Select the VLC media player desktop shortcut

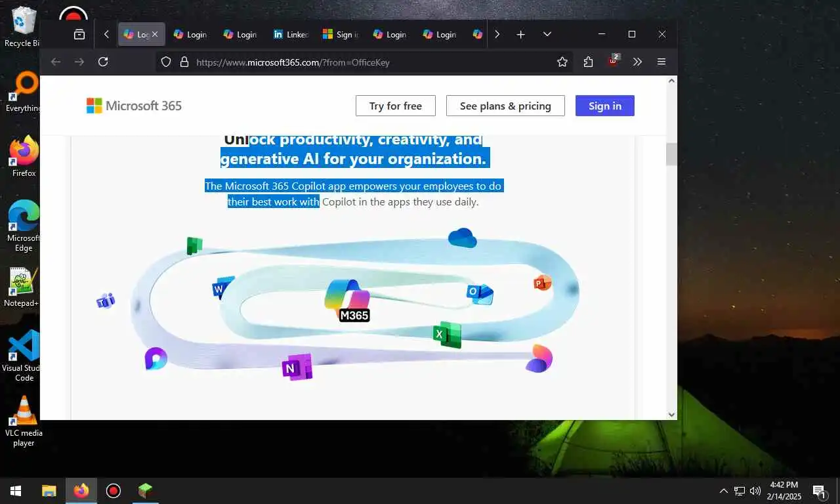coord(24,421)
